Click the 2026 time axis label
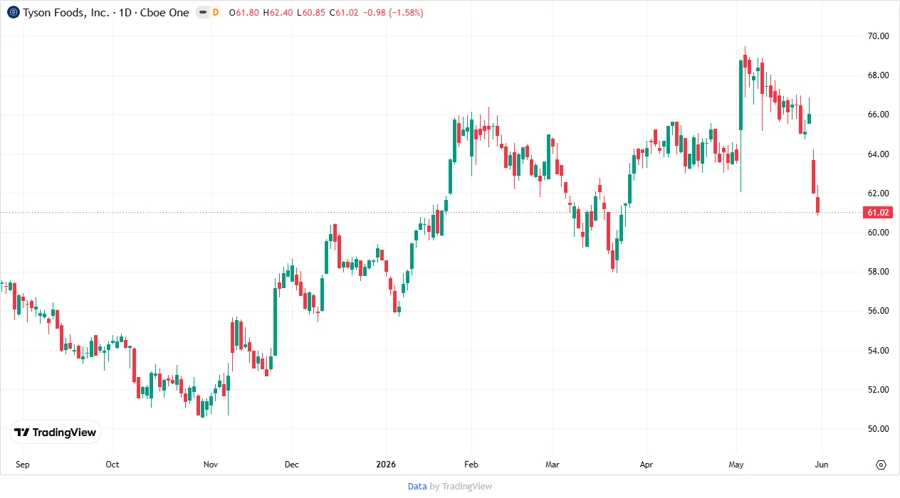The height and width of the screenshot is (498, 900). [386, 464]
